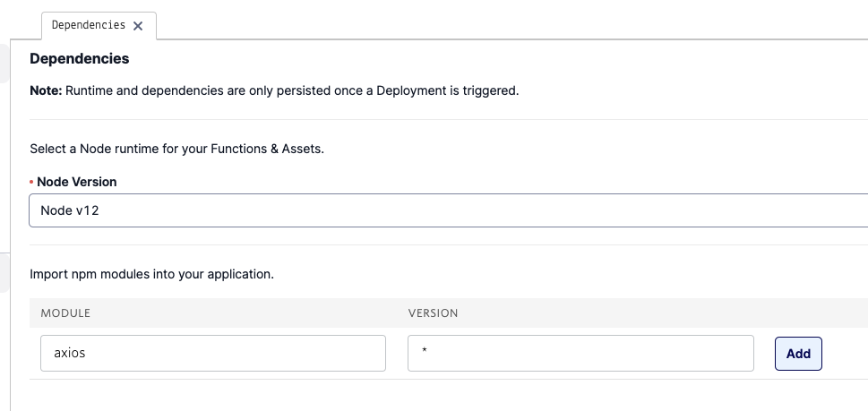Open the Node Version dropdown
868x411 pixels.
point(449,210)
